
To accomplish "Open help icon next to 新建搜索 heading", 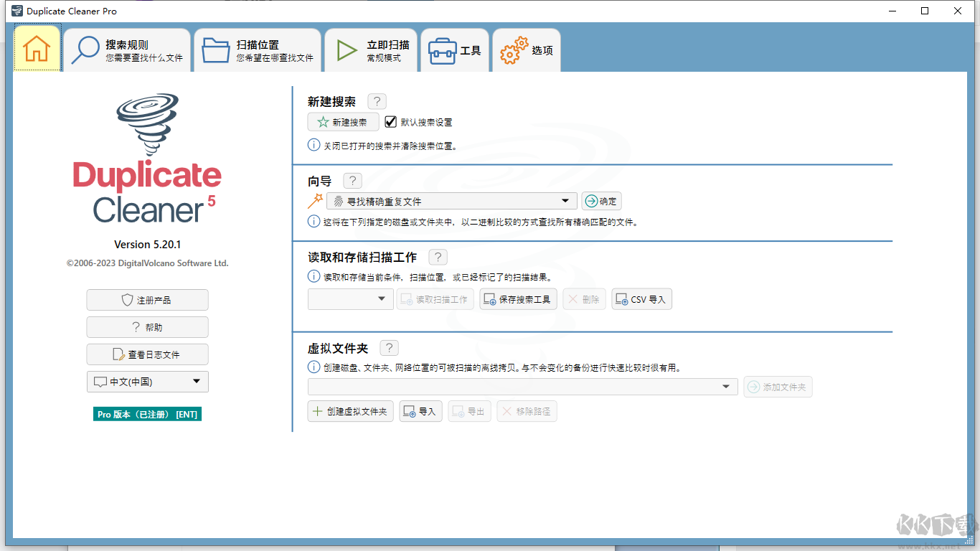I will click(377, 102).
